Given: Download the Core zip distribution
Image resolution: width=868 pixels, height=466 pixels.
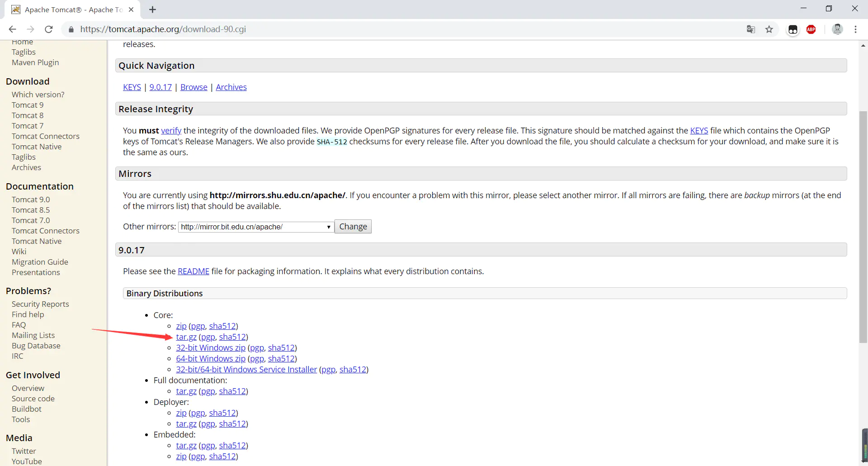Looking at the screenshot, I should pos(181,326).
